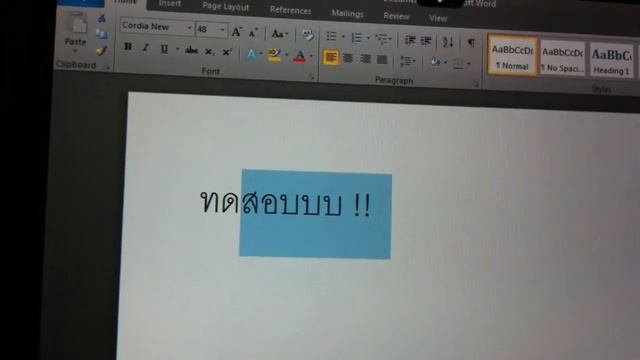This screenshot has width=640, height=360.
Task: Expand the bullet library arrow
Action: (x=343, y=37)
